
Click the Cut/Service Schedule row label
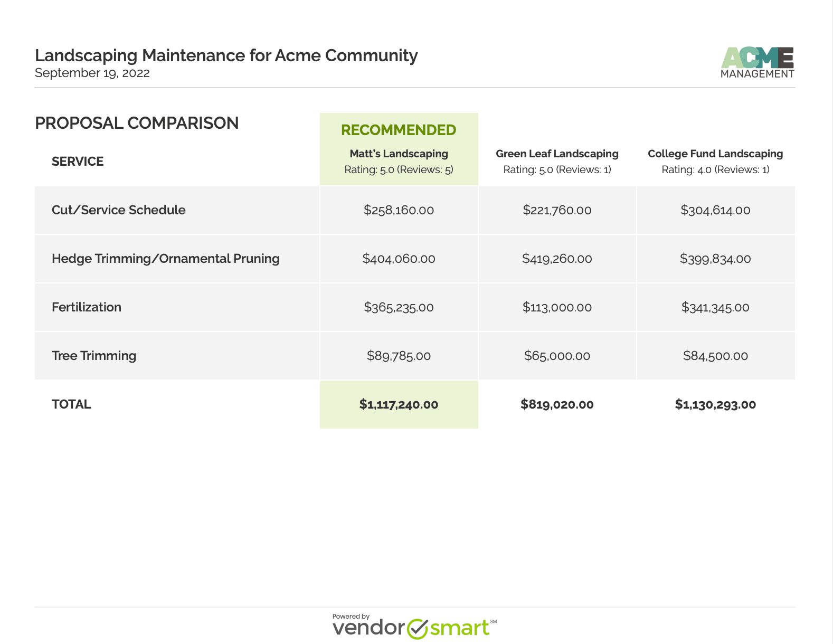coord(119,210)
